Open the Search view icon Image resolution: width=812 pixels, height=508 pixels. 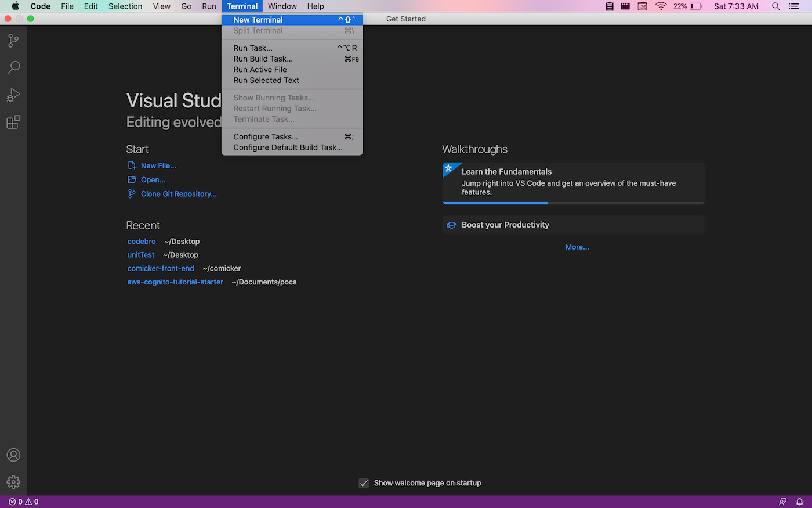[13, 67]
